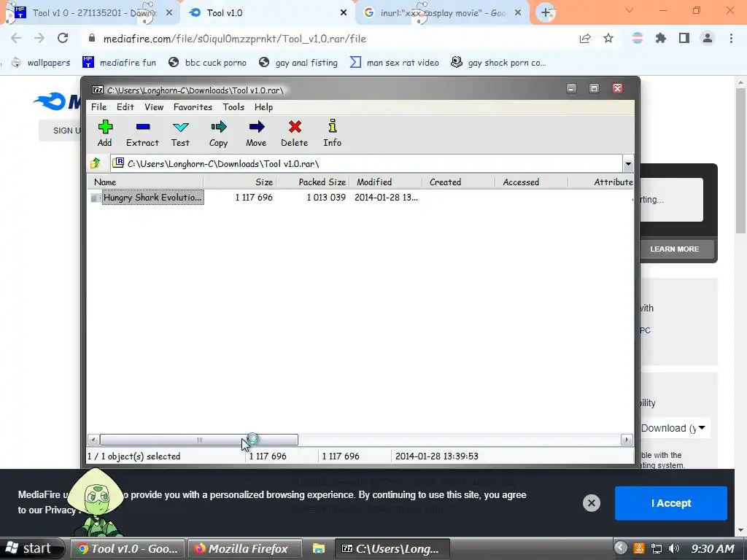Open a new browser tab
The height and width of the screenshot is (560, 747).
click(546, 13)
